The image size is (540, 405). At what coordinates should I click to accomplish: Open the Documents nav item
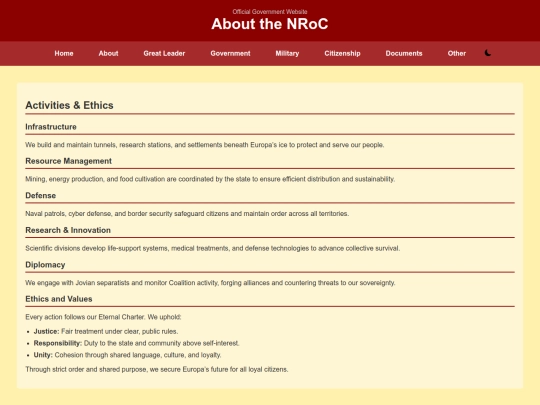(x=404, y=53)
